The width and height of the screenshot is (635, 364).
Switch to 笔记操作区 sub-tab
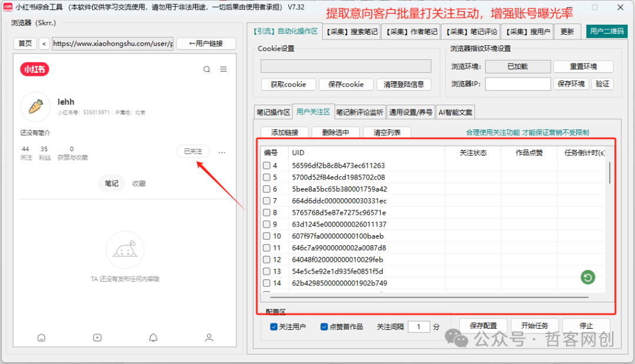coord(273,112)
